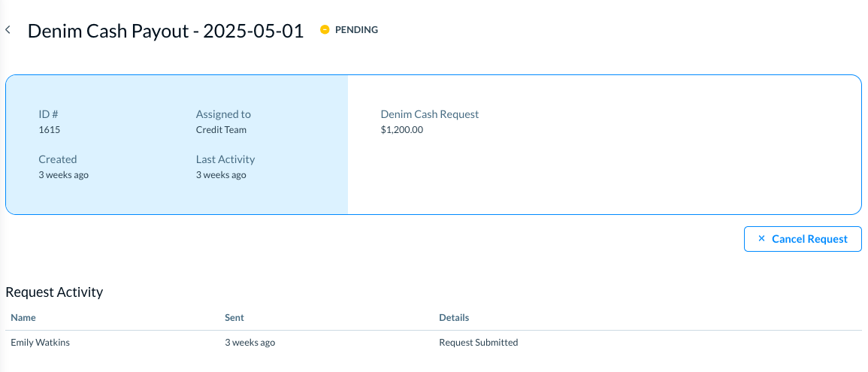The height and width of the screenshot is (372, 868).
Task: Click the yellow pending status icon
Action: 325,30
